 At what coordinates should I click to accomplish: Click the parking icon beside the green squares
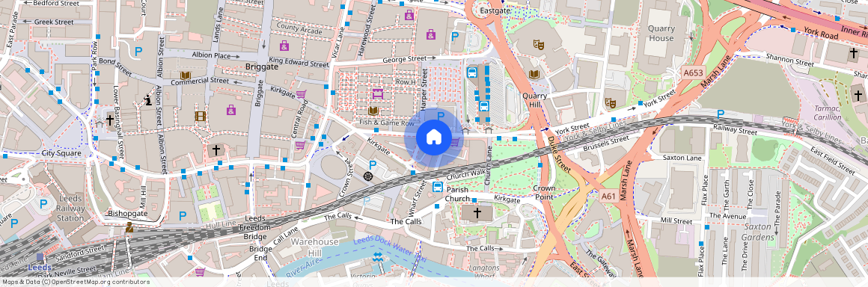[182, 216]
